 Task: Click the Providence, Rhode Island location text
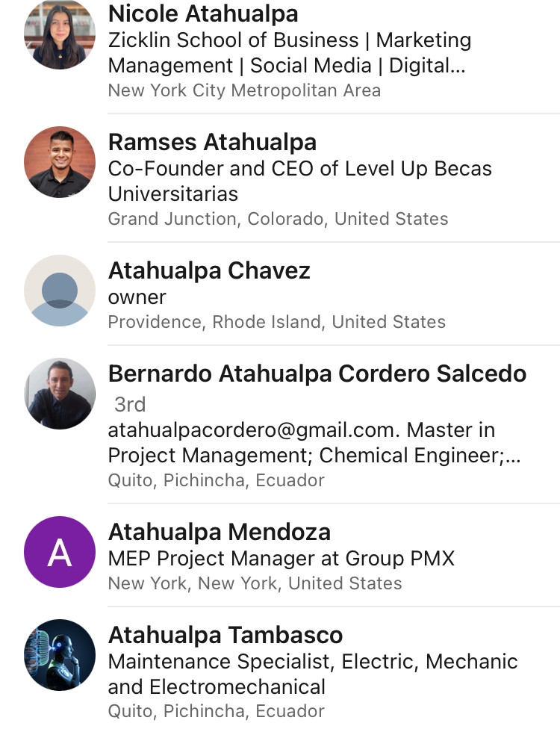[276, 322]
